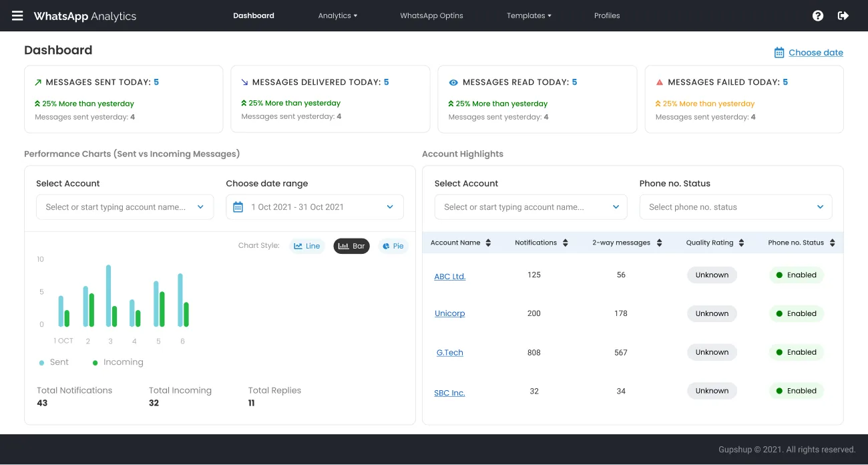Screen dimensions: 868x465
Task: Click 2-way messages value 34 for SBC Inc.
Action: click(x=621, y=392)
